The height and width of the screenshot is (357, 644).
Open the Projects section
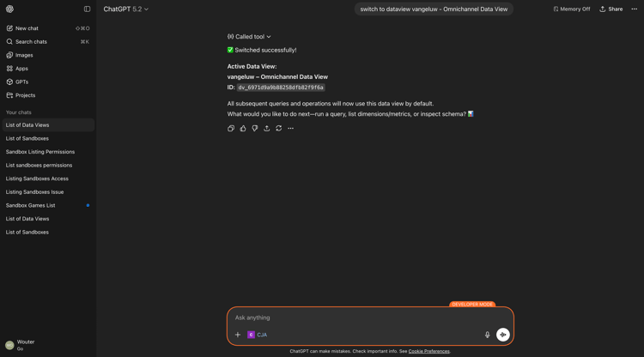tap(48, 95)
